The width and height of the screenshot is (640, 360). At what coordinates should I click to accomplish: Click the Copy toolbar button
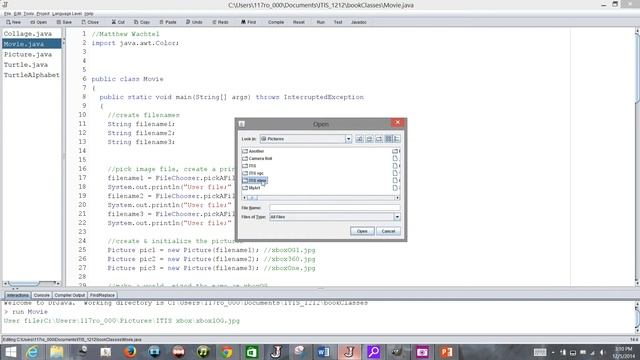(142, 22)
